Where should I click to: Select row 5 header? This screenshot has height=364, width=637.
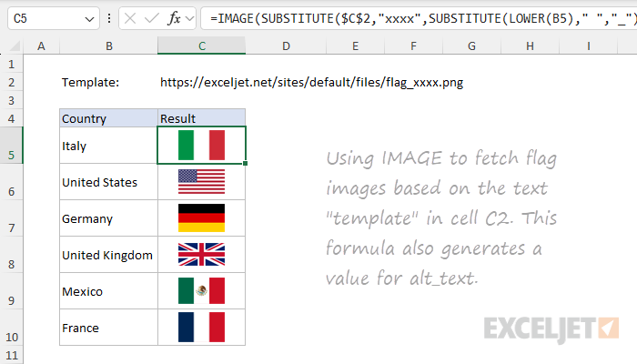pos(11,146)
